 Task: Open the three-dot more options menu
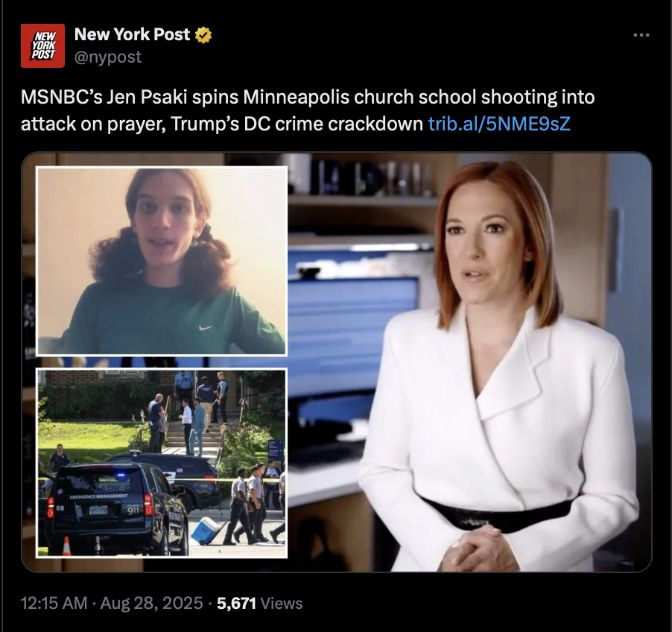[x=641, y=35]
